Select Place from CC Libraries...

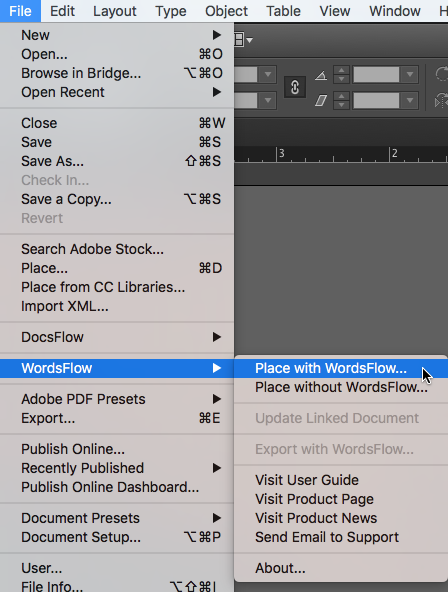(x=117, y=287)
